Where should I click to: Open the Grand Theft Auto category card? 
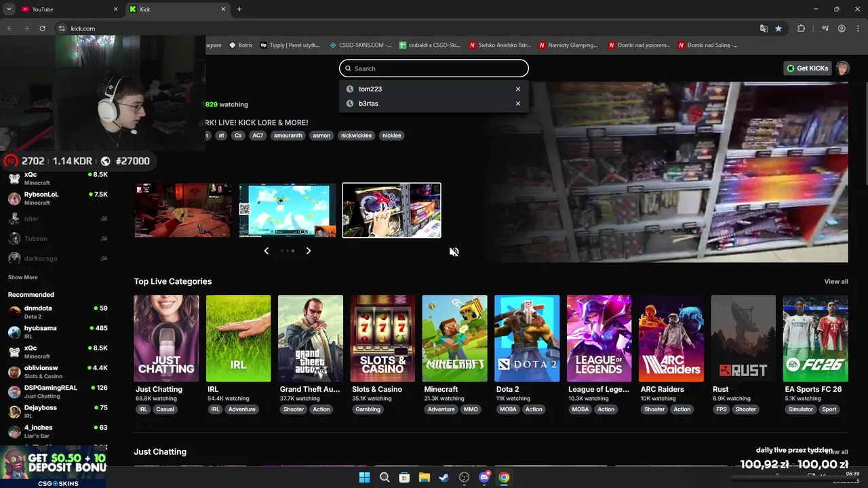coord(311,338)
